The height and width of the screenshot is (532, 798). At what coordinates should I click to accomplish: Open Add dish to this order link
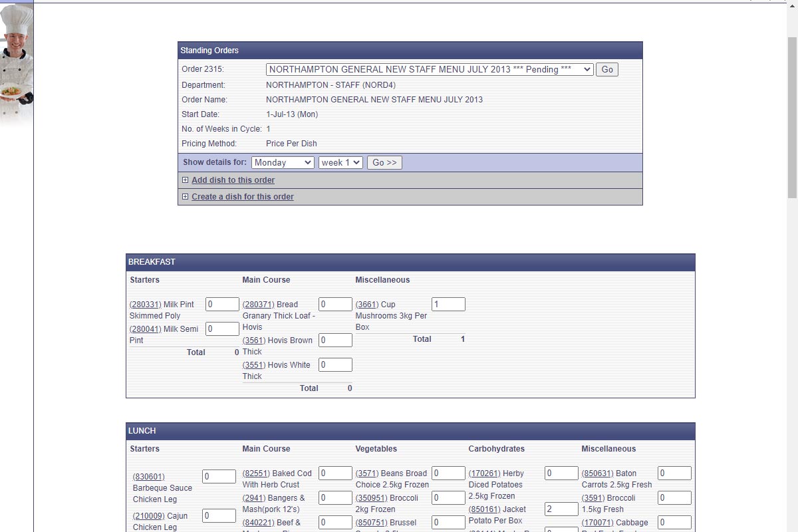(233, 180)
